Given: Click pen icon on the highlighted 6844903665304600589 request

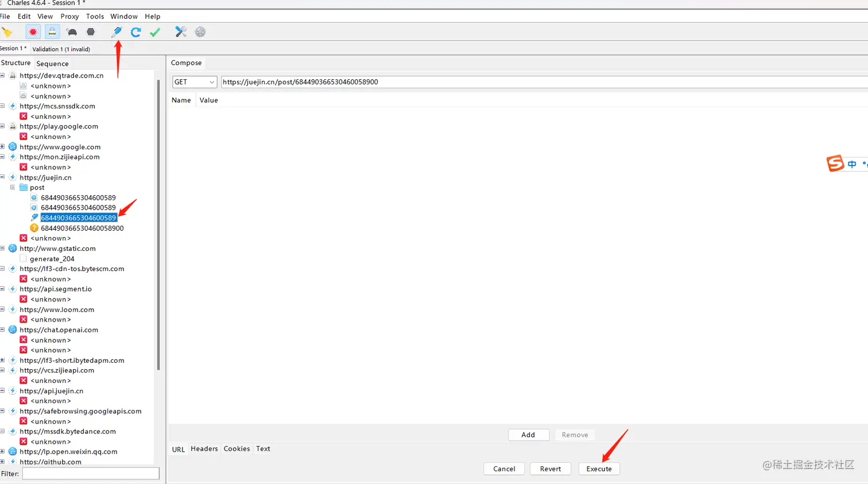Looking at the screenshot, I should pos(34,218).
